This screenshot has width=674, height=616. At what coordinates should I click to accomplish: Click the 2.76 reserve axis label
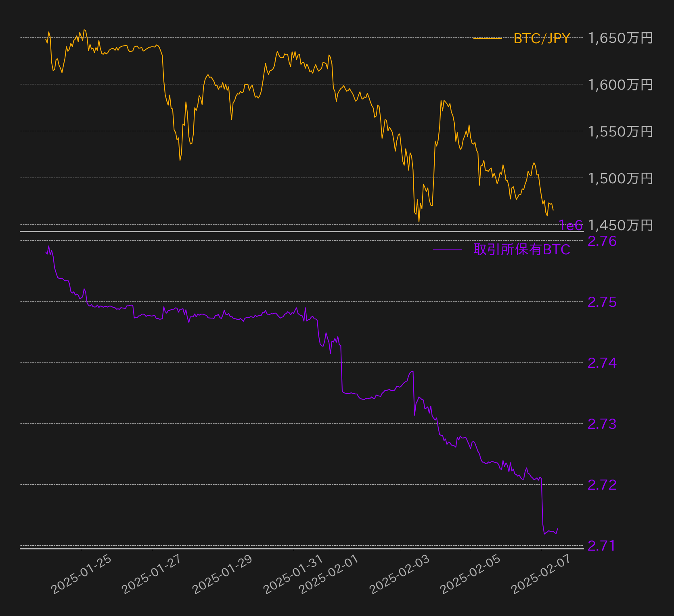click(x=602, y=241)
